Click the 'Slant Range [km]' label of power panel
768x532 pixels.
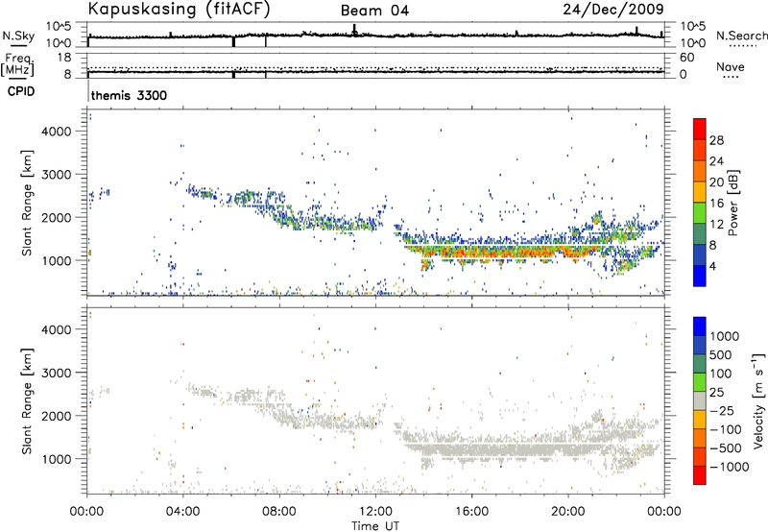(27, 203)
